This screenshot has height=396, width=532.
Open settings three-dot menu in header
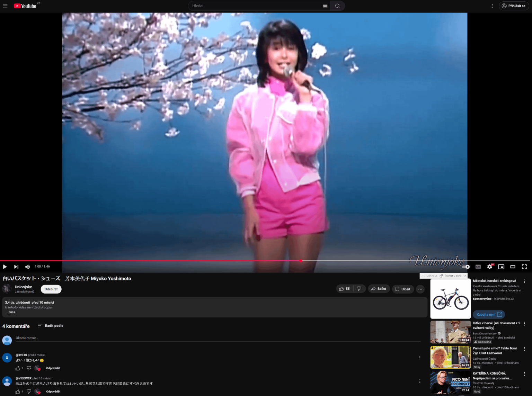pyautogui.click(x=492, y=6)
